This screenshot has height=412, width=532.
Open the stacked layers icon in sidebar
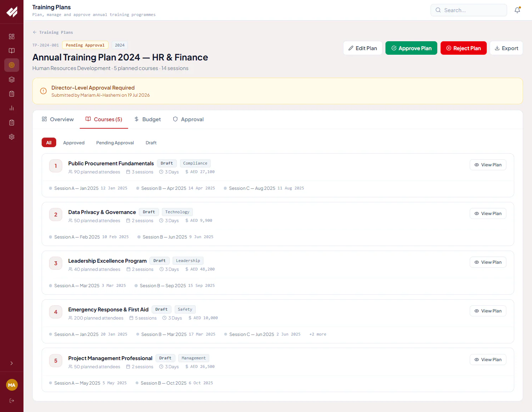(12, 80)
